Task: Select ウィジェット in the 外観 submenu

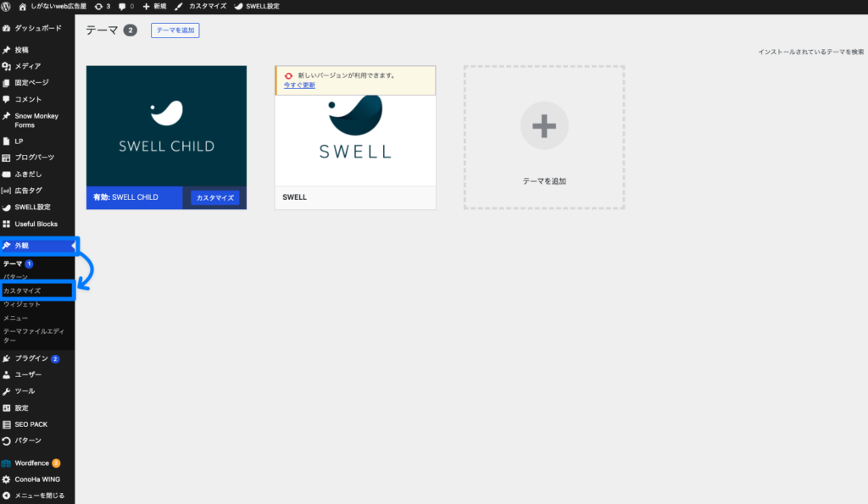Action: click(21, 304)
